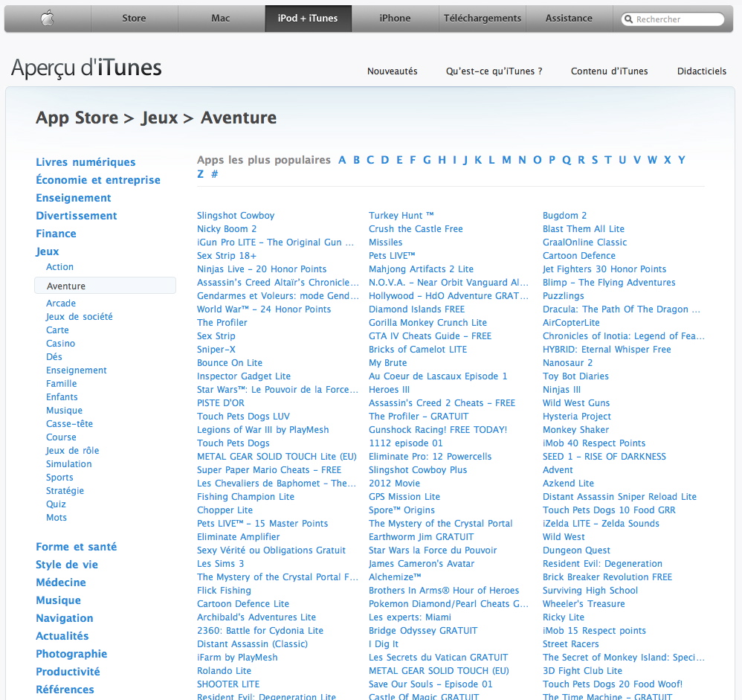Click the search magnifier icon
This screenshot has width=742, height=700.
tap(628, 19)
